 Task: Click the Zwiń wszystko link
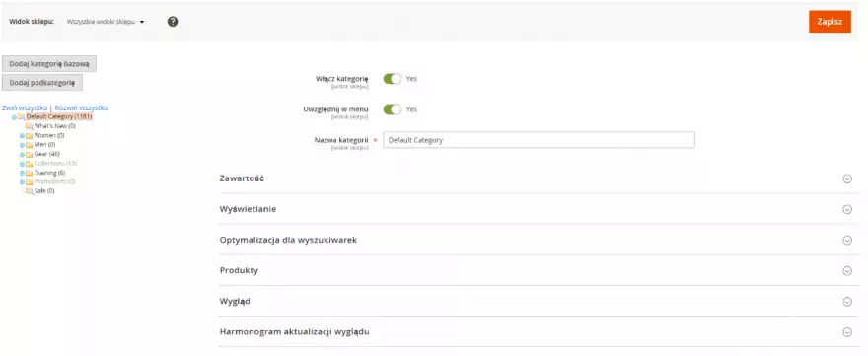pyautogui.click(x=25, y=107)
